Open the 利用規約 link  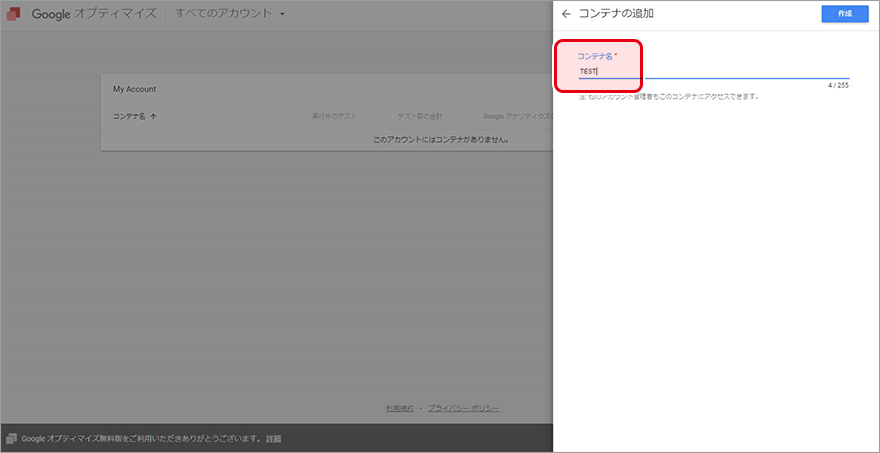tap(400, 409)
